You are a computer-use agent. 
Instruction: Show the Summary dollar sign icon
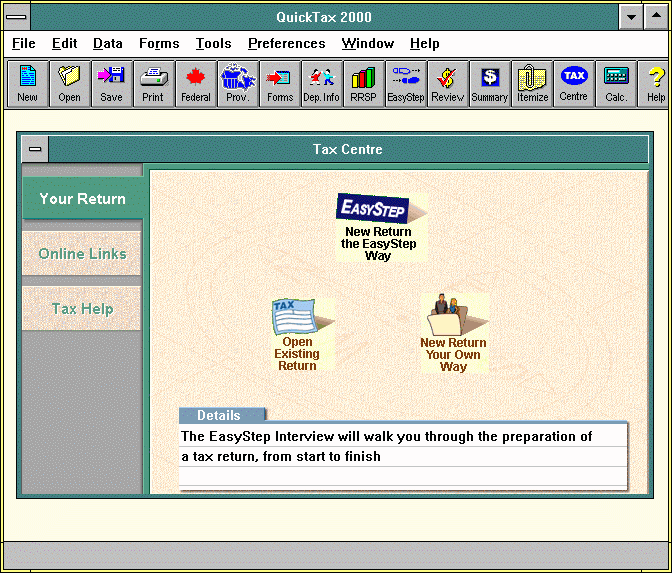[x=489, y=84]
